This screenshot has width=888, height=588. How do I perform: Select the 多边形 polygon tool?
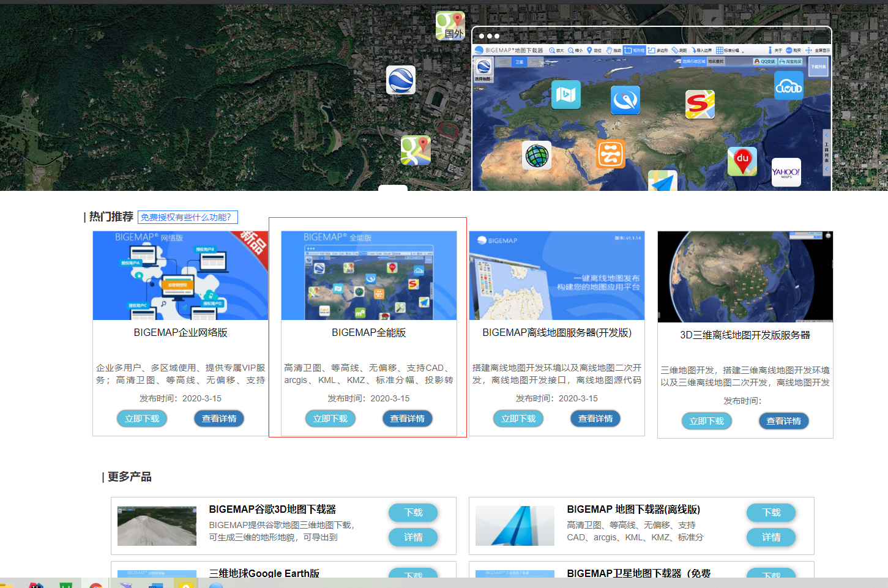point(658,50)
